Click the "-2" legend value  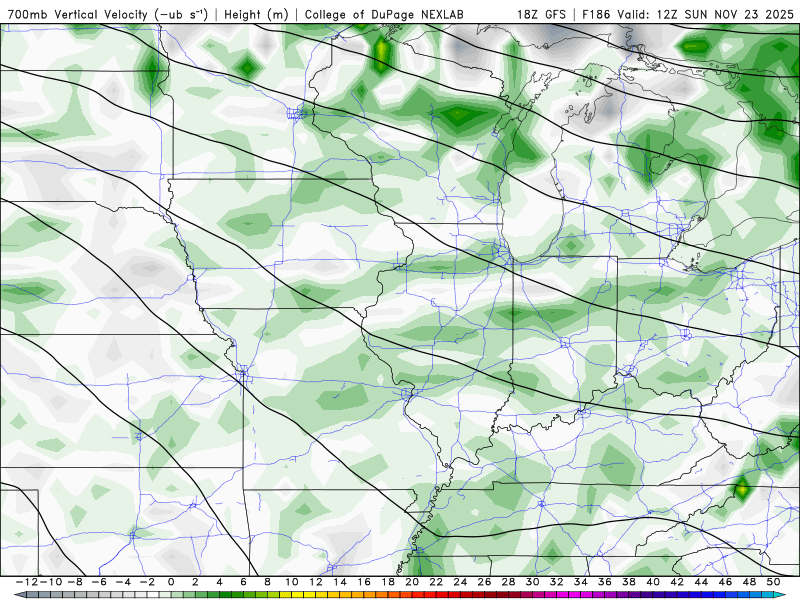click(x=147, y=582)
